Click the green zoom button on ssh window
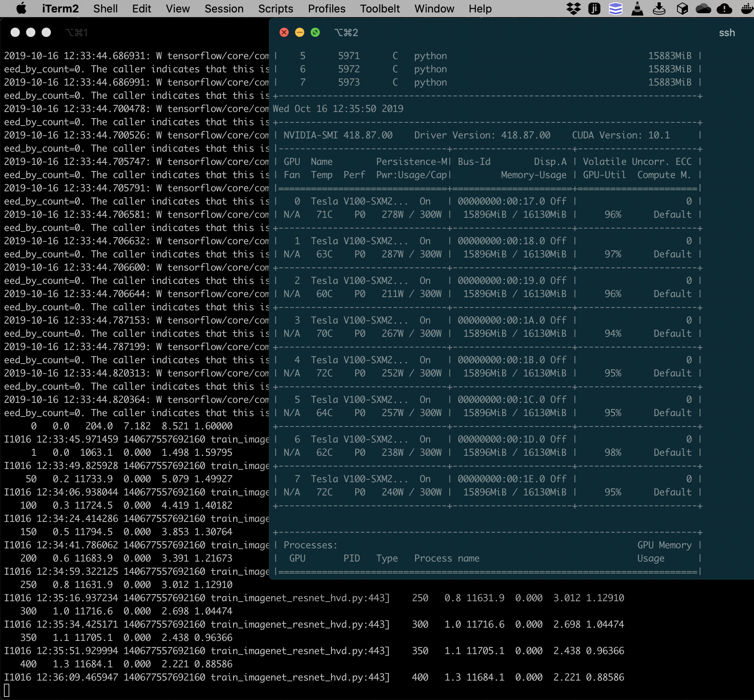This screenshot has width=754, height=700. point(315,32)
